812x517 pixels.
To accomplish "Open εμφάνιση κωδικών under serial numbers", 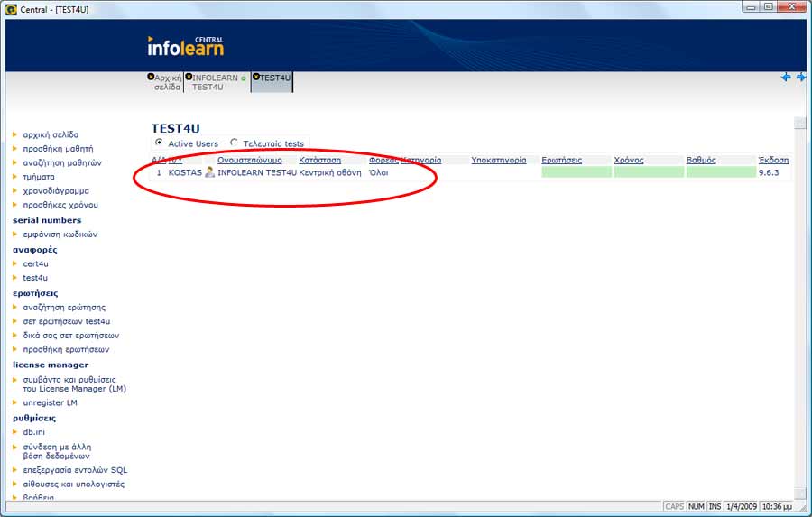I will click(x=60, y=235).
